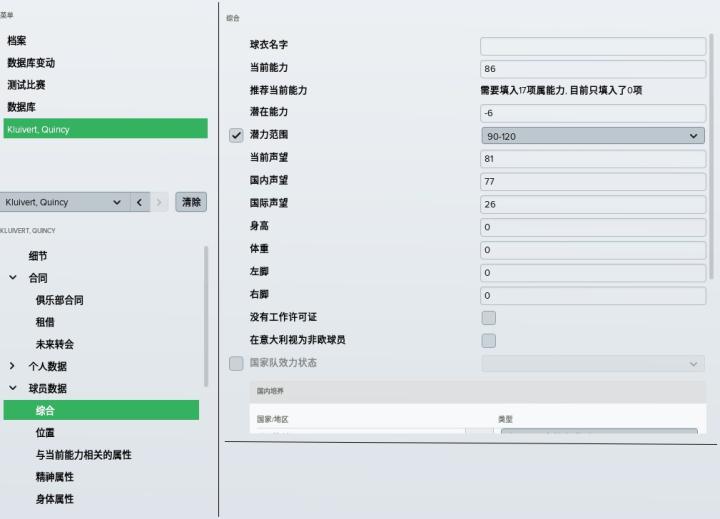
Task: Select the 位置 tree item
Action: [45, 432]
